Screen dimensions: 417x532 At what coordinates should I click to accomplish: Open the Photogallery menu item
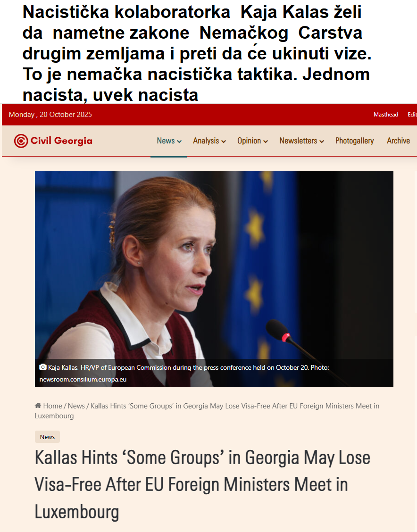click(355, 141)
